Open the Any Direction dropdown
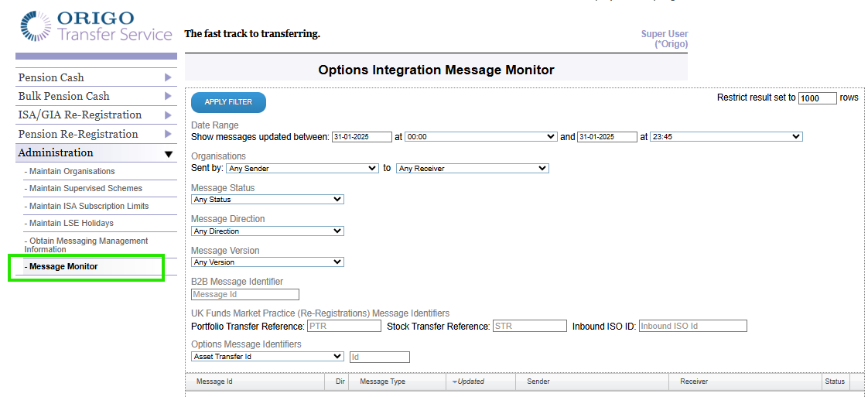The image size is (868, 397). tap(268, 231)
